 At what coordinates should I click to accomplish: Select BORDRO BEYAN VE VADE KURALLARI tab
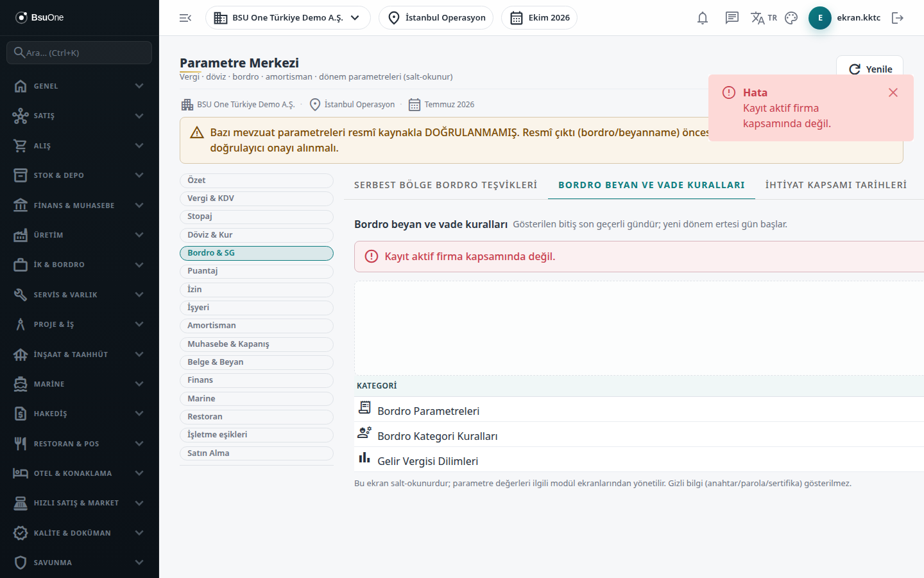click(x=651, y=185)
